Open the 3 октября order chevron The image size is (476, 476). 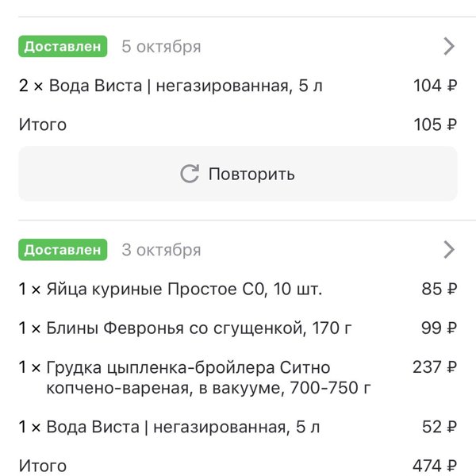point(449,250)
